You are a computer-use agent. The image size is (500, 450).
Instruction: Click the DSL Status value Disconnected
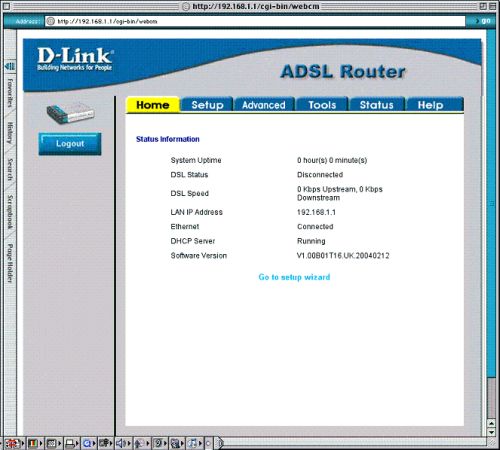coord(320,175)
